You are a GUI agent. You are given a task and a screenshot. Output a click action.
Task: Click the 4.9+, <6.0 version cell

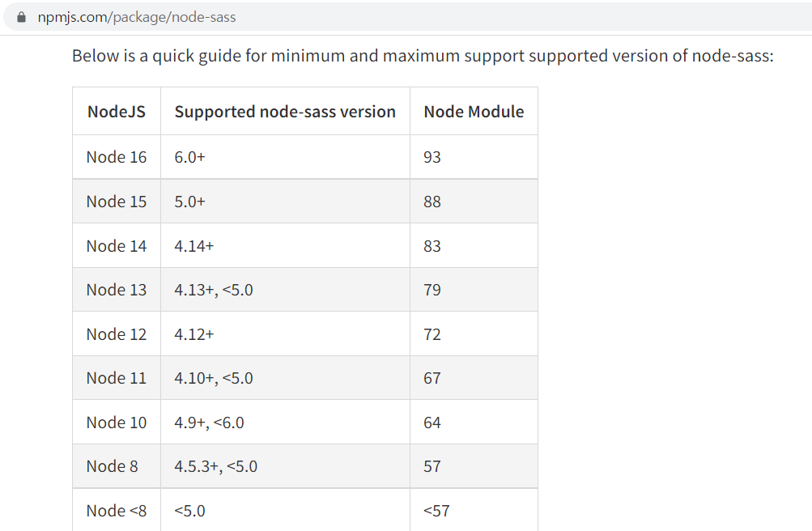pyautogui.click(x=285, y=423)
